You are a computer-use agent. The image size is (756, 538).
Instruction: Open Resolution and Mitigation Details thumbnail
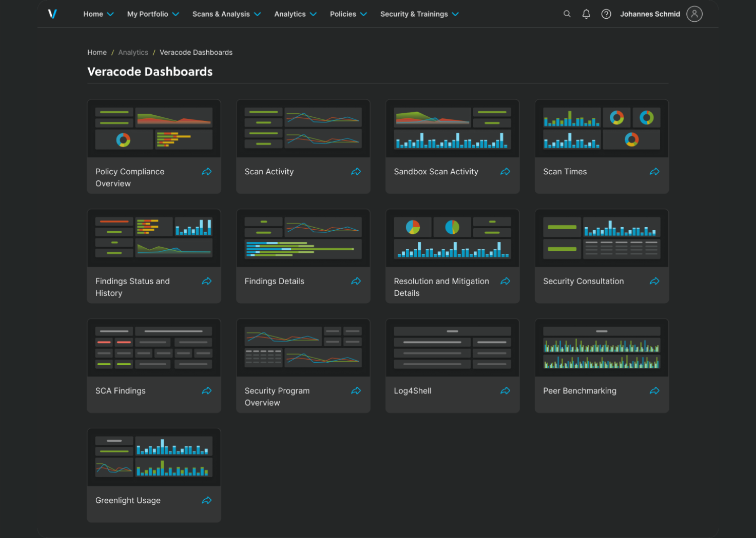pos(453,238)
